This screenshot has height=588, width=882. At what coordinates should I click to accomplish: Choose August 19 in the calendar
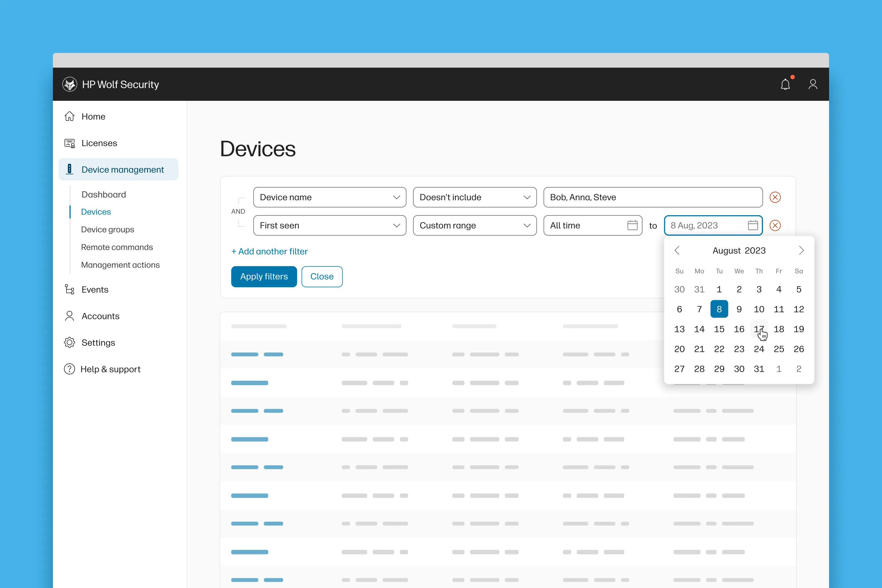tap(799, 329)
